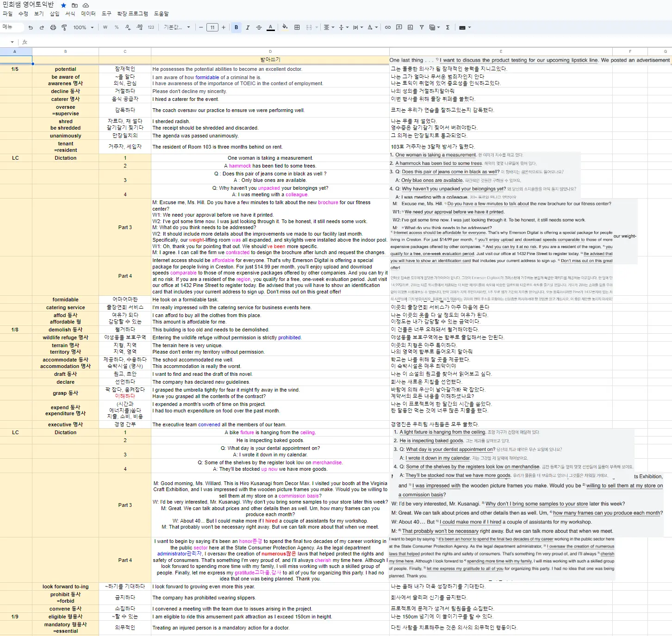
Task: Click the insert chart icon
Action: 410,27
